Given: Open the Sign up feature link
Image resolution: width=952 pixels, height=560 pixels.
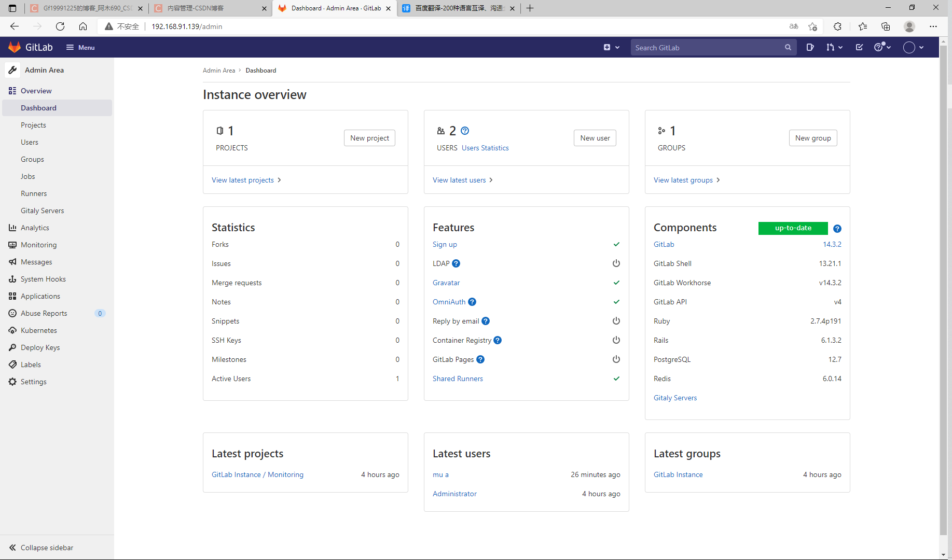Looking at the screenshot, I should 445,244.
